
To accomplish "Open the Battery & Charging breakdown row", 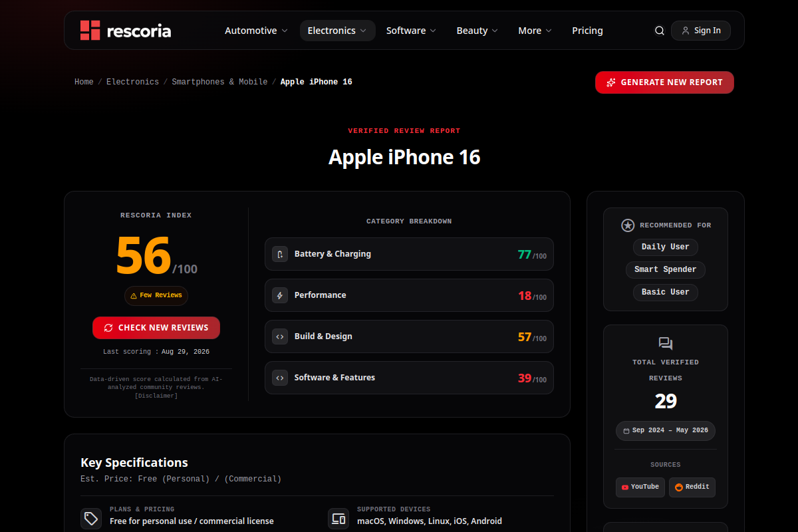I will click(x=409, y=254).
